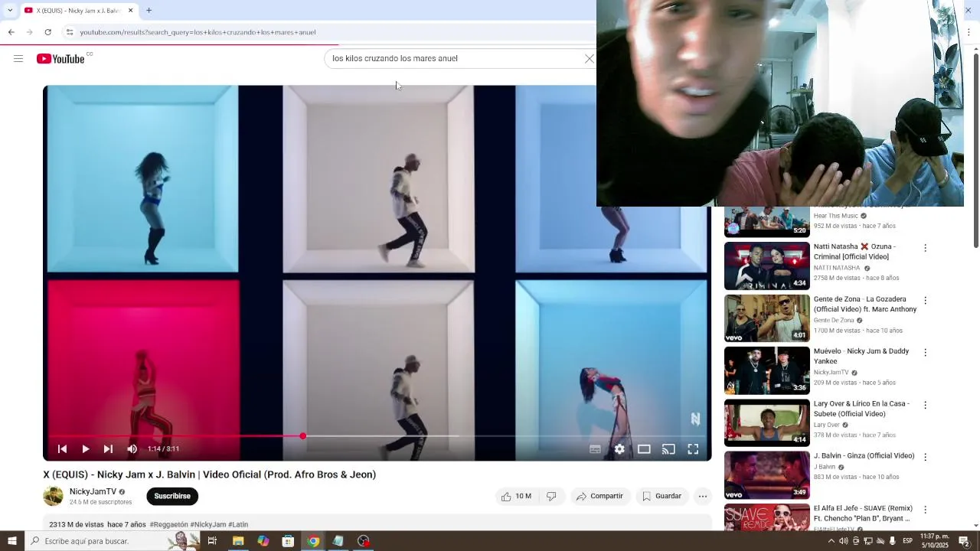Open the Windows Start menu
This screenshot has height=551, width=980.
coord(11,541)
